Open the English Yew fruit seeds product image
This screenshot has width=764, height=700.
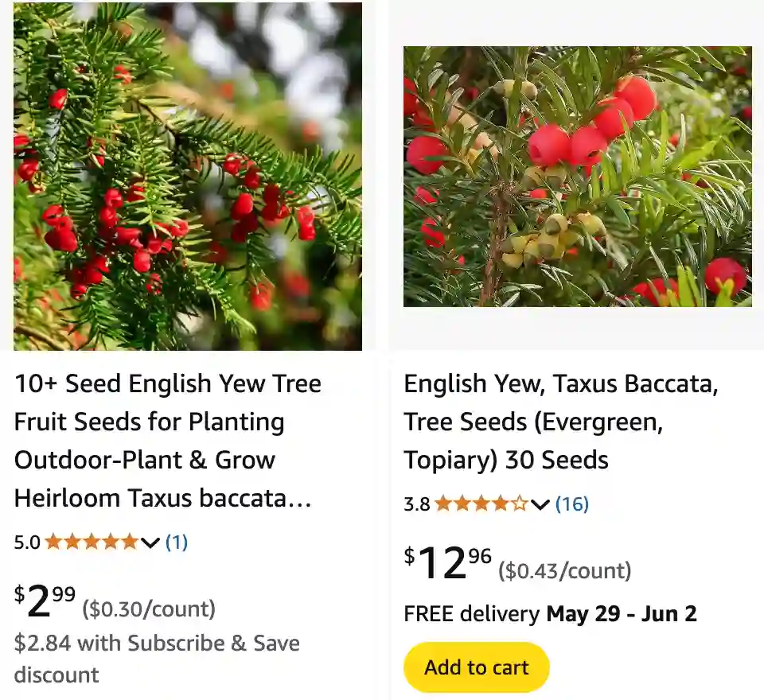point(188,175)
